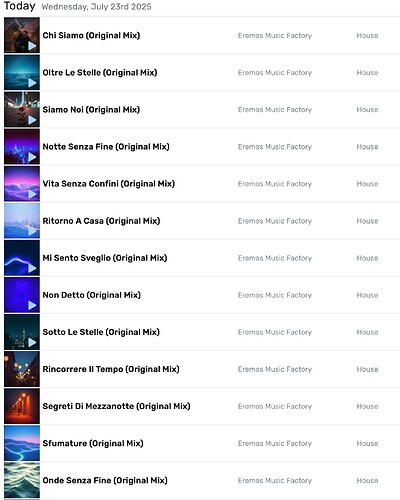Image resolution: width=400 pixels, height=500 pixels.
Task: Play Notte Senza Fine preview
Action: click(32, 157)
